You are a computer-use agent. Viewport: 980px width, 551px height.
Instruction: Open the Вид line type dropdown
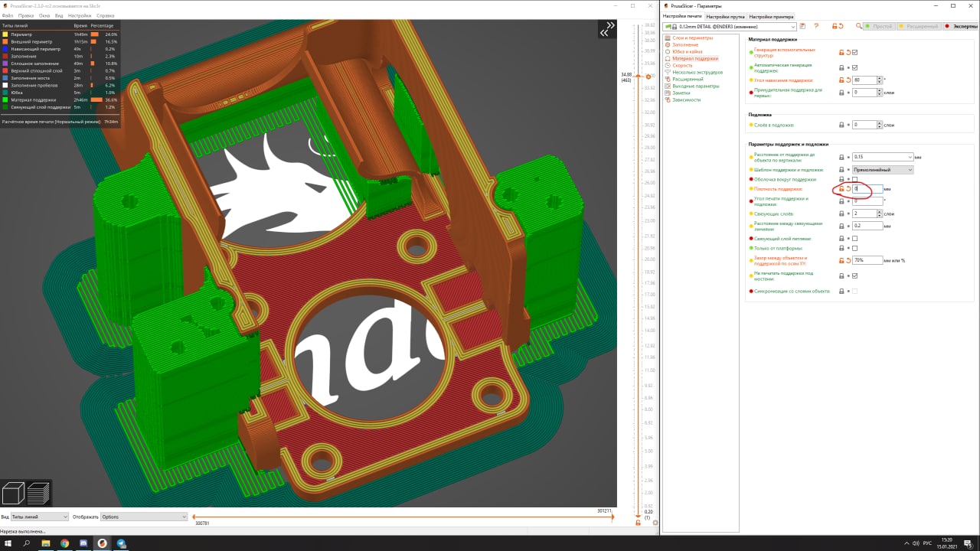pos(40,517)
